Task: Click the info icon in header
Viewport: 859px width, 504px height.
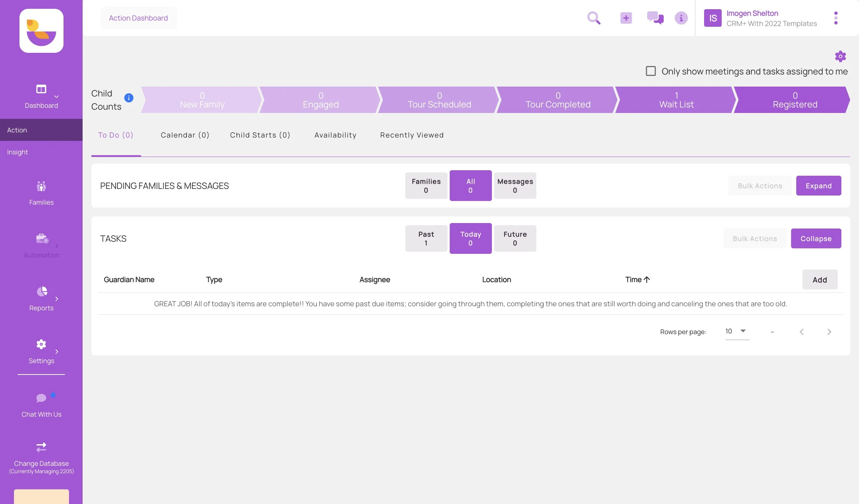Action: (681, 18)
